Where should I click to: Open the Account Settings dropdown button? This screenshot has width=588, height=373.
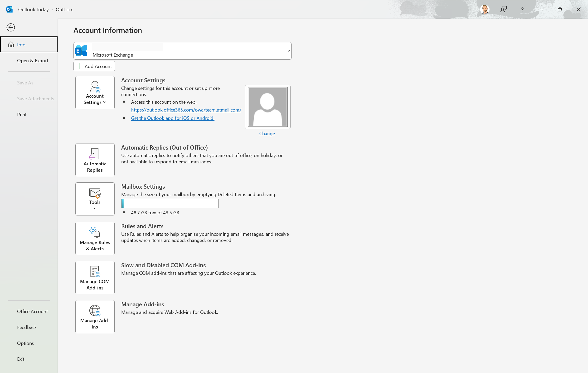click(x=95, y=92)
